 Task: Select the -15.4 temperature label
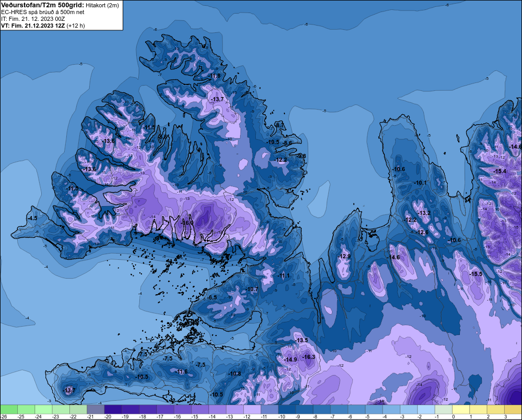coord(500,171)
